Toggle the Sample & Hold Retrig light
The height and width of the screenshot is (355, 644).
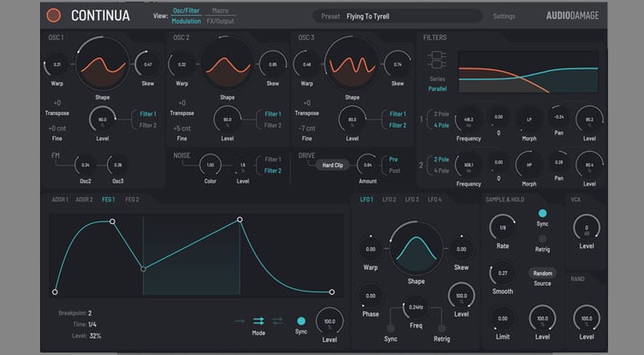pyautogui.click(x=542, y=239)
